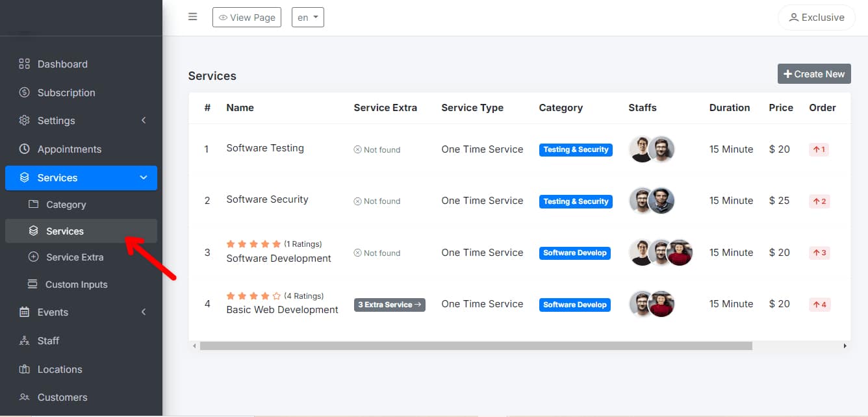Open Custom Inputs in sidebar
This screenshot has height=417, width=868.
tap(76, 284)
